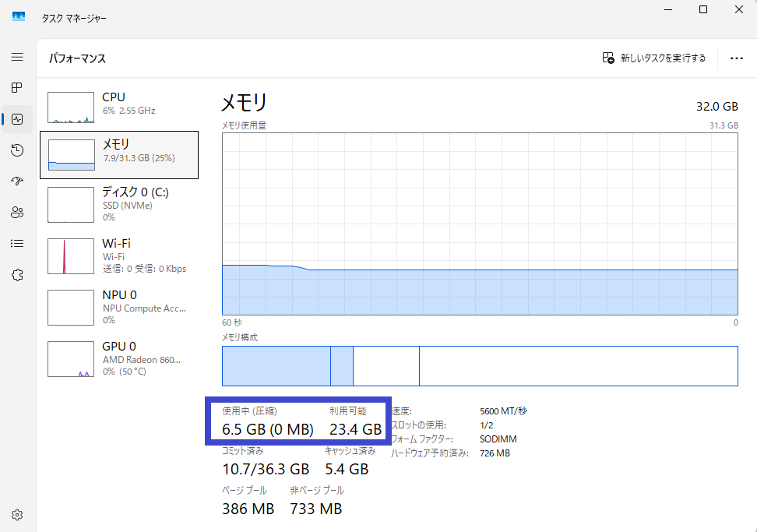Select the NPU 0 performance item
Screen dimensions: 757x532
pos(118,308)
